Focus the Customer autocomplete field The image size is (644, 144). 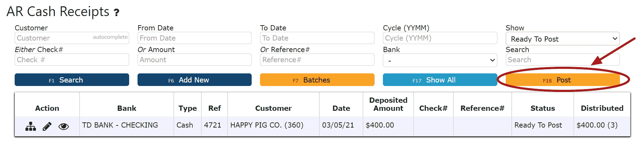(x=72, y=38)
